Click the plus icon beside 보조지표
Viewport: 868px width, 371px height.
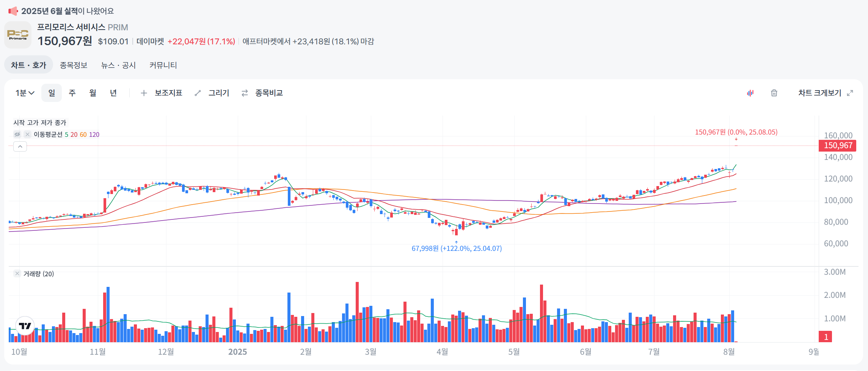click(144, 93)
